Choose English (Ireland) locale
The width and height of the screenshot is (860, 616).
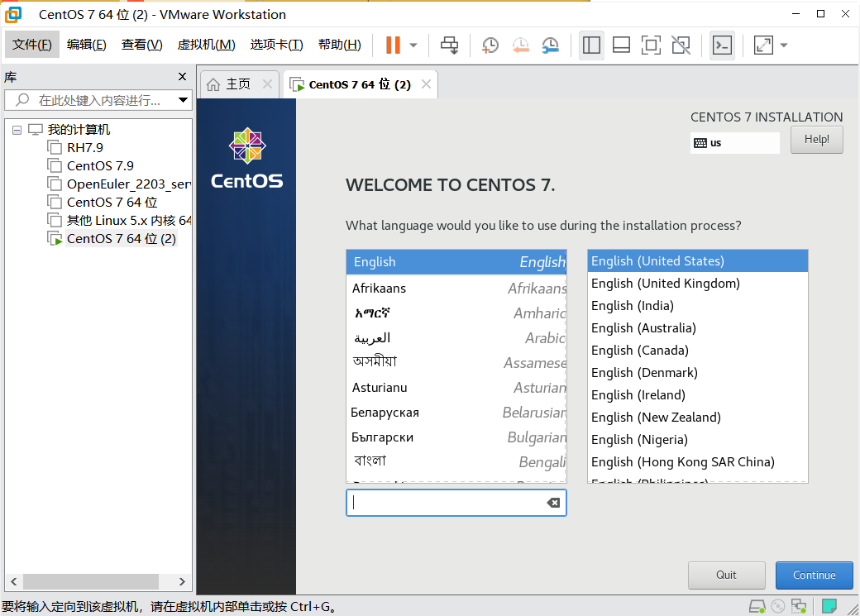[x=698, y=395]
